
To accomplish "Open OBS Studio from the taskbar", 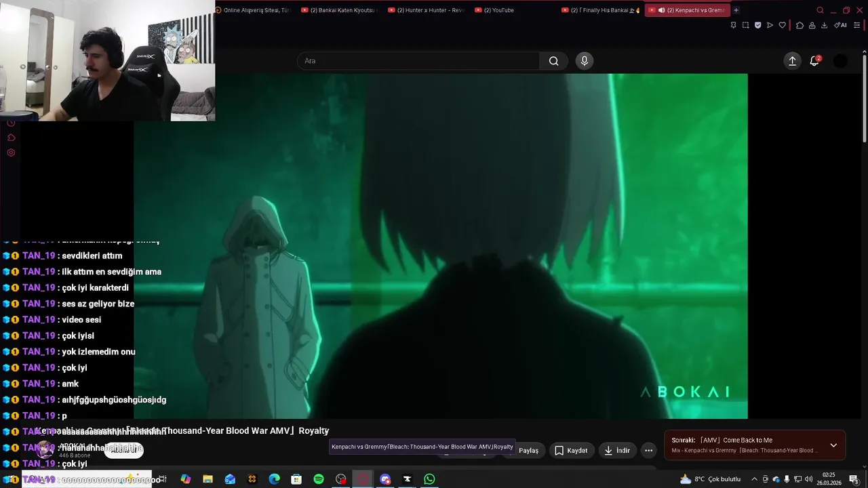I will point(340,479).
